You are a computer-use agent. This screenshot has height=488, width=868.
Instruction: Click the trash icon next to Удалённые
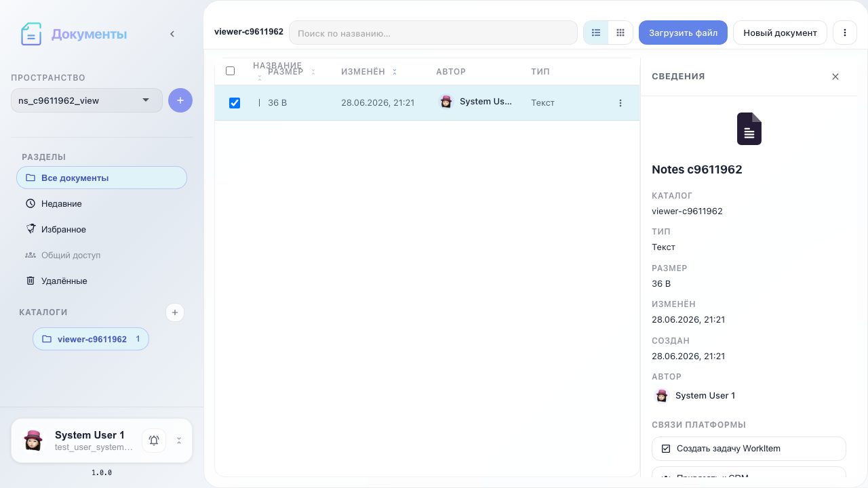[x=31, y=281]
